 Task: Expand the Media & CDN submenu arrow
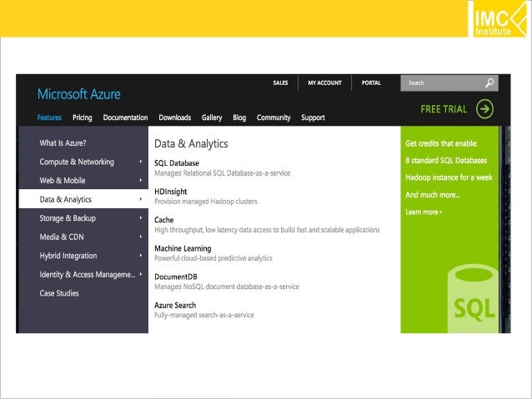tap(140, 237)
